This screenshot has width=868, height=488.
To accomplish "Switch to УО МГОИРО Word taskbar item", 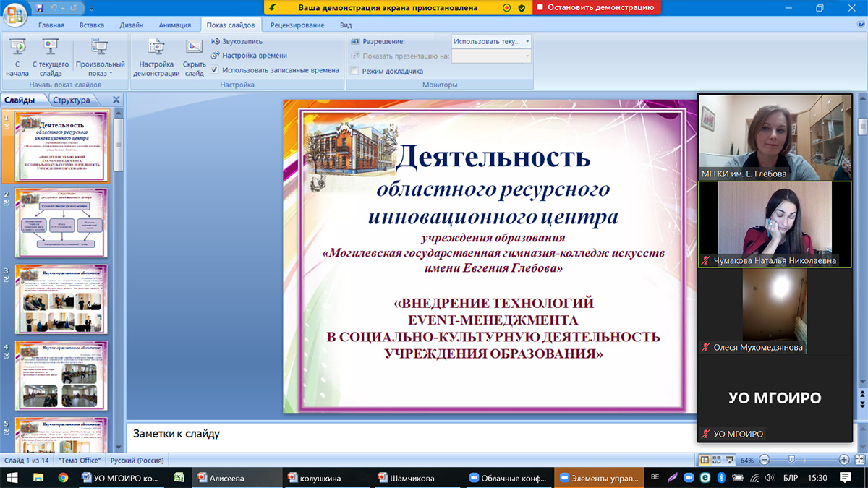I will pos(120,477).
